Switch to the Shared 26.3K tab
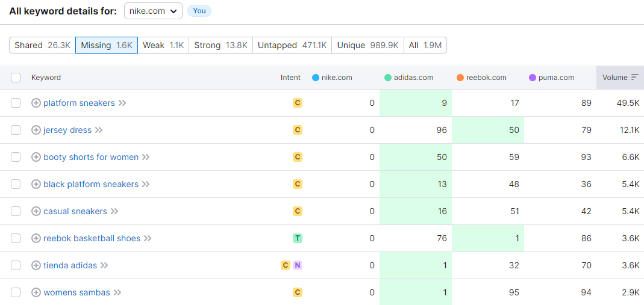The width and height of the screenshot is (644, 305). (x=42, y=46)
